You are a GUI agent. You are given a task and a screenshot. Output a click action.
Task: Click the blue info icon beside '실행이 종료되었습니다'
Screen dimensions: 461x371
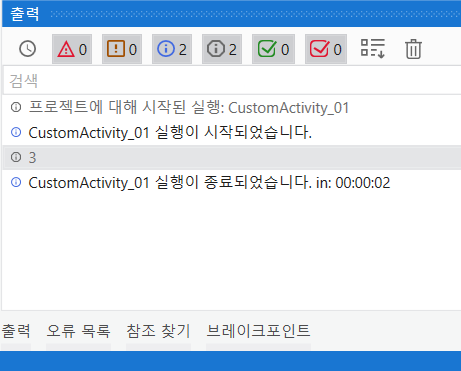[16, 182]
